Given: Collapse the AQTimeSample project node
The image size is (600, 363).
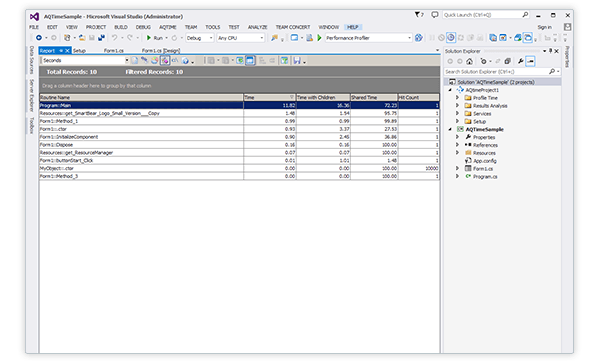Looking at the screenshot, I should point(450,129).
